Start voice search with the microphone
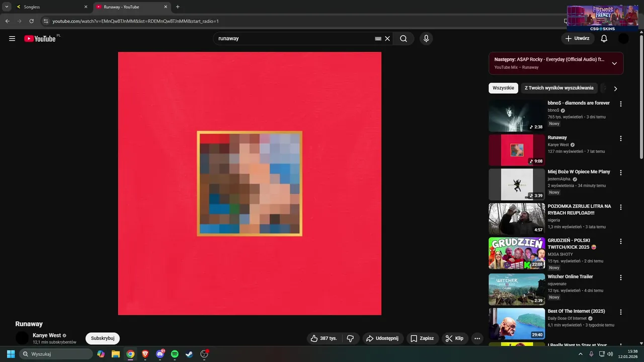Viewport: 644px width, 362px height. 426,39
